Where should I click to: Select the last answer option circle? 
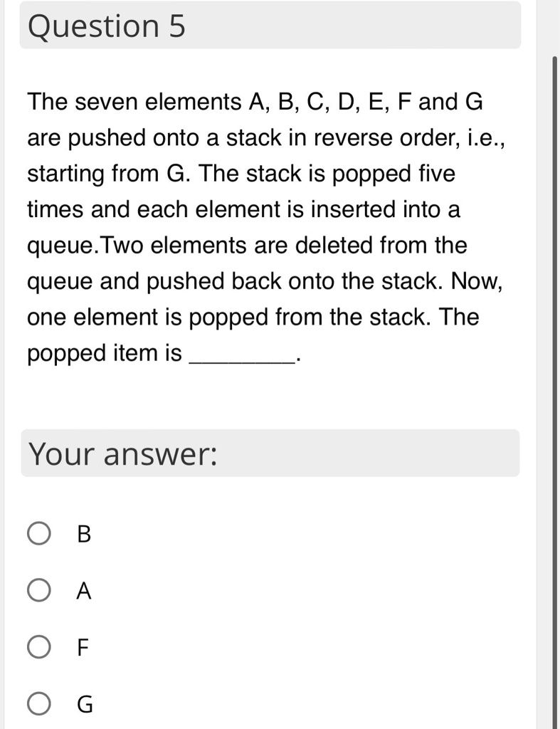pyautogui.click(x=39, y=704)
